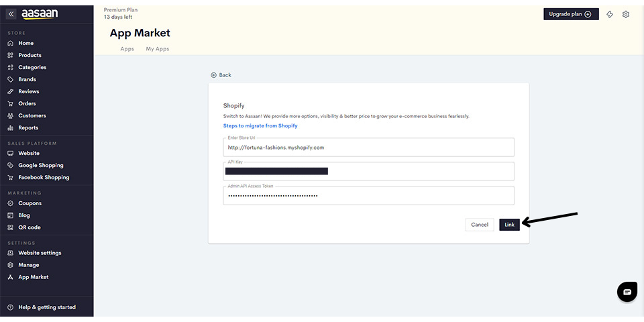Click the Premium Plan label
The width and height of the screenshot is (644, 322).
(x=121, y=10)
